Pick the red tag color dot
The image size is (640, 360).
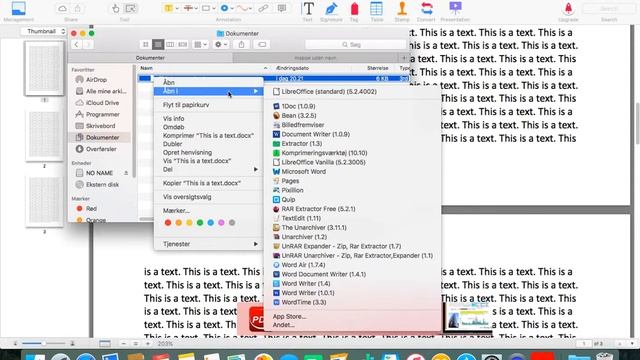(168, 223)
